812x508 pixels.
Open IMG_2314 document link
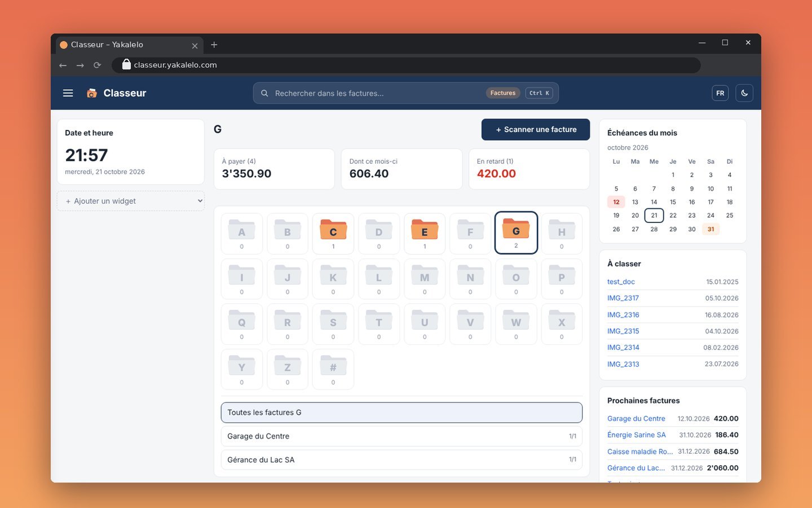pos(623,348)
